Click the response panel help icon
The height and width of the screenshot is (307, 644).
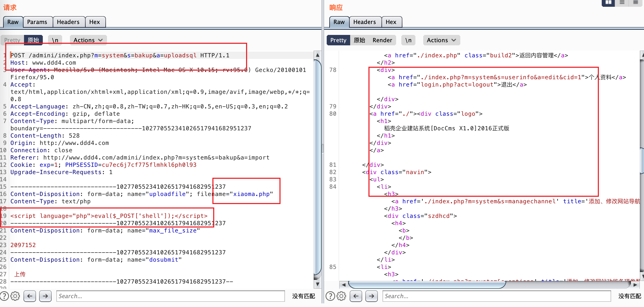pos(330,296)
